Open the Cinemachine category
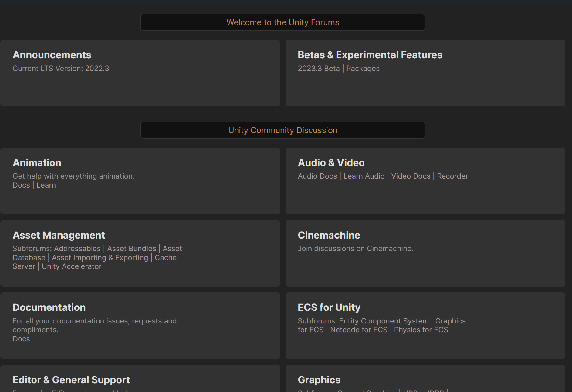Image resolution: width=572 pixels, height=392 pixels. point(329,235)
